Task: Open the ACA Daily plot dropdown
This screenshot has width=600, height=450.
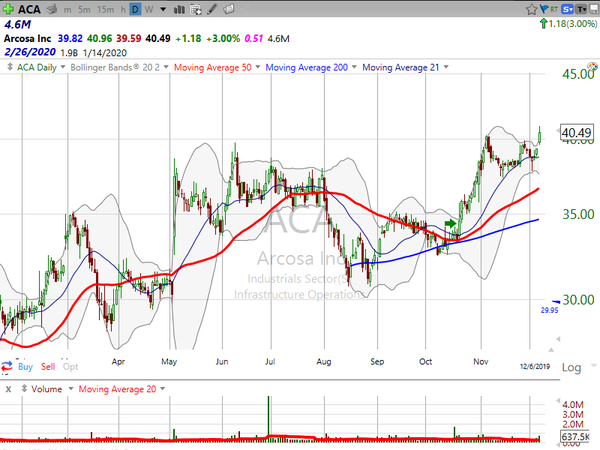Action: click(x=63, y=67)
